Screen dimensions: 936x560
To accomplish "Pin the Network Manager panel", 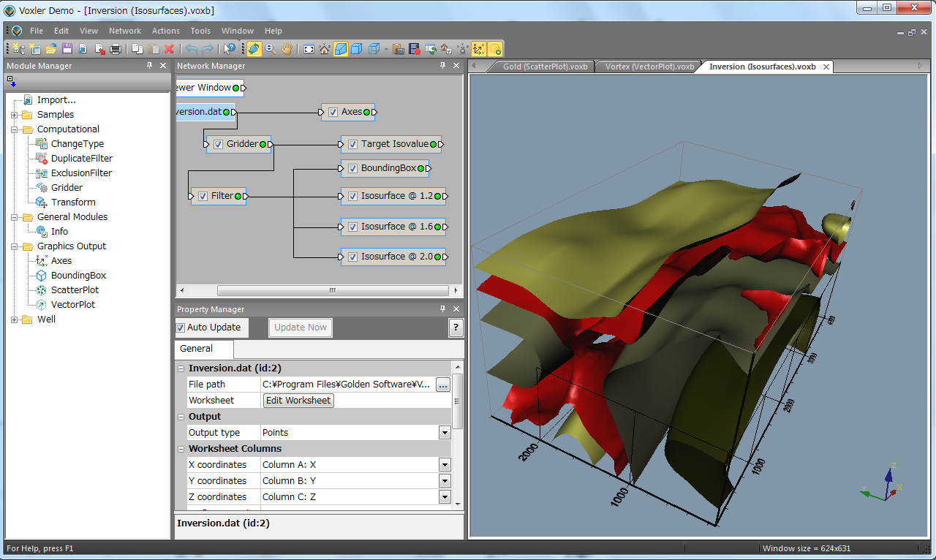I will [442, 66].
